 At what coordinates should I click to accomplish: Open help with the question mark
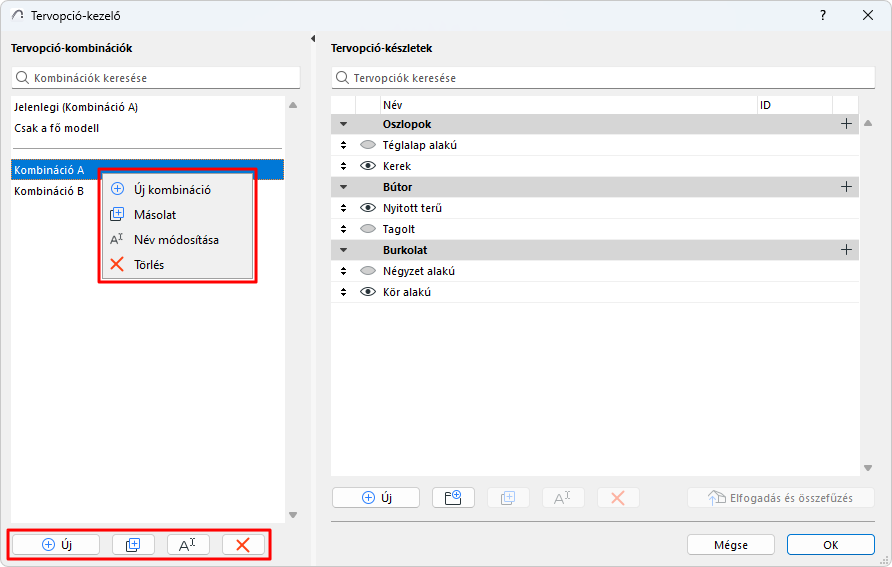(823, 15)
